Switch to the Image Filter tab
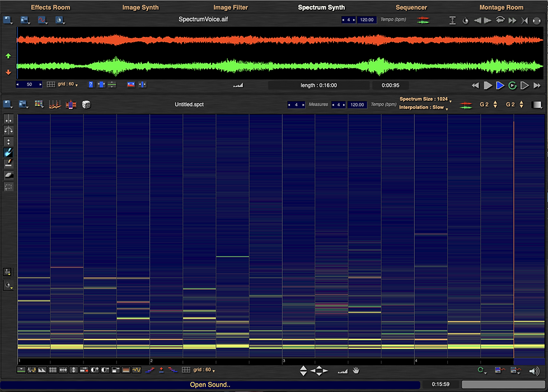This screenshot has width=548, height=392. click(x=230, y=7)
